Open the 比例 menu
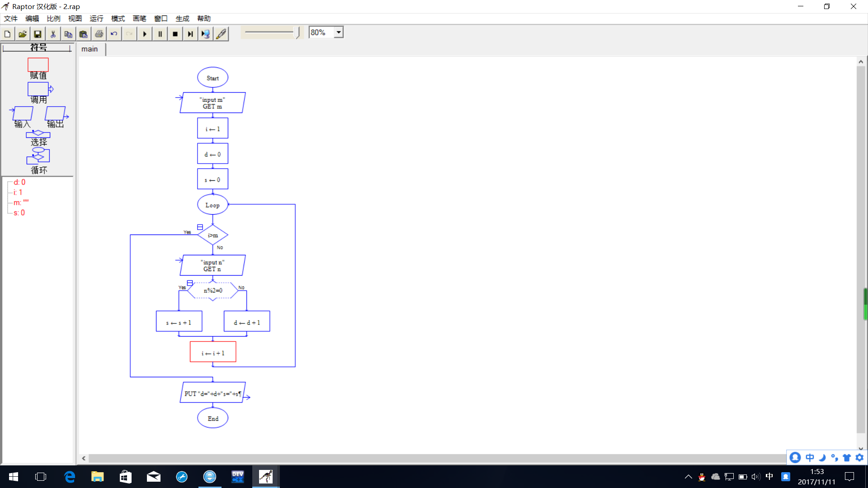The height and width of the screenshot is (488, 868). (53, 19)
